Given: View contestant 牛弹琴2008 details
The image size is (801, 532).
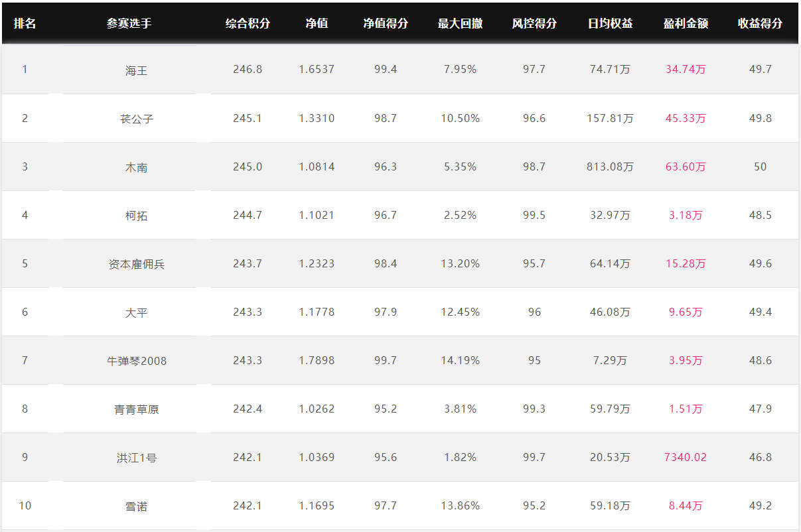Looking at the screenshot, I should [x=136, y=361].
